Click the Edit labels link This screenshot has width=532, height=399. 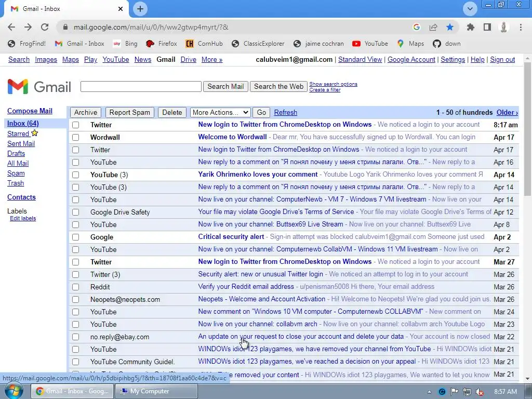23,218
